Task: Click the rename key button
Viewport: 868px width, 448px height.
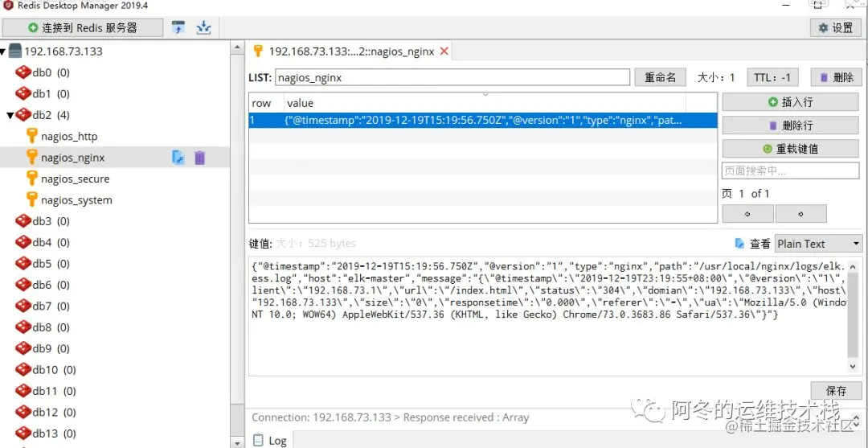Action: [x=661, y=77]
